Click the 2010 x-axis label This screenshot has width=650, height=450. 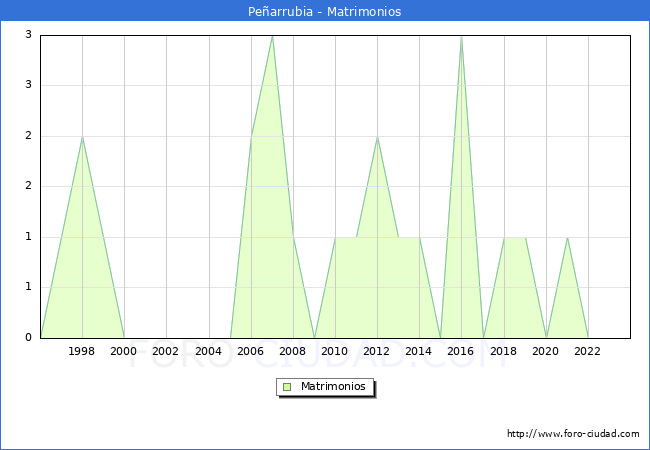[x=334, y=351]
